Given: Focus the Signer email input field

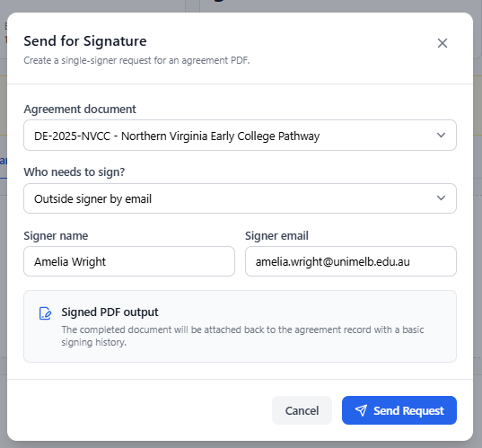Looking at the screenshot, I should click(x=351, y=261).
